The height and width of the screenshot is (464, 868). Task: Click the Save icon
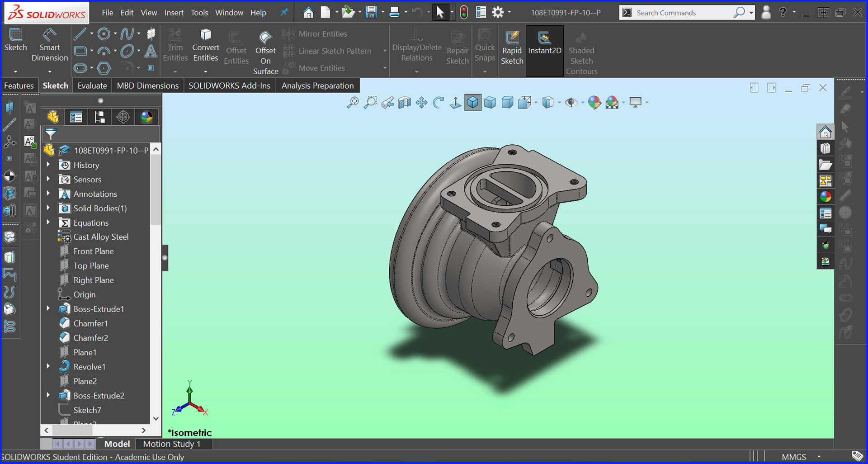[x=372, y=12]
